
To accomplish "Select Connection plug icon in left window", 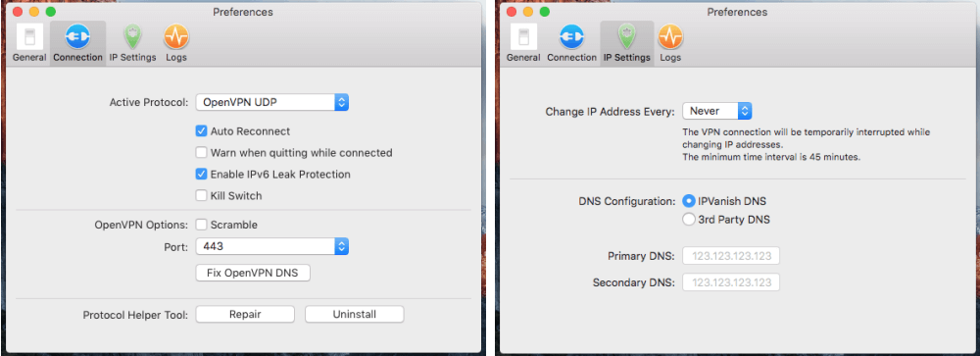I will pyautogui.click(x=78, y=37).
